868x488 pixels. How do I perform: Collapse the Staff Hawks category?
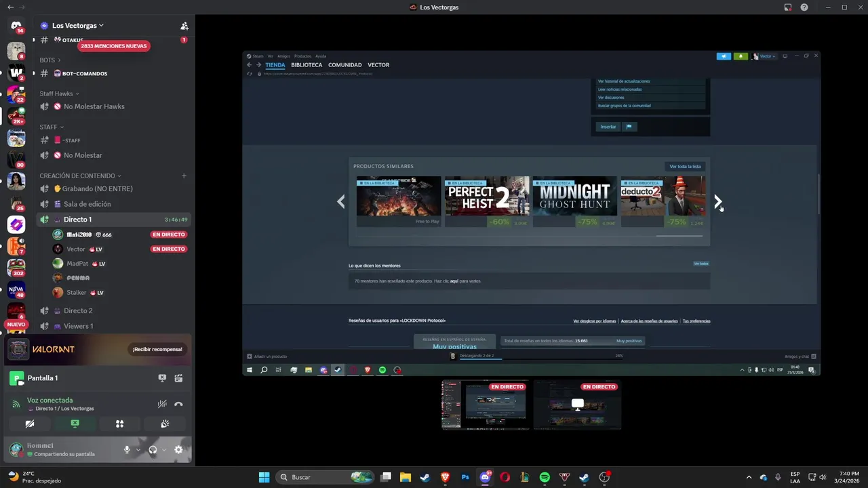click(x=59, y=94)
